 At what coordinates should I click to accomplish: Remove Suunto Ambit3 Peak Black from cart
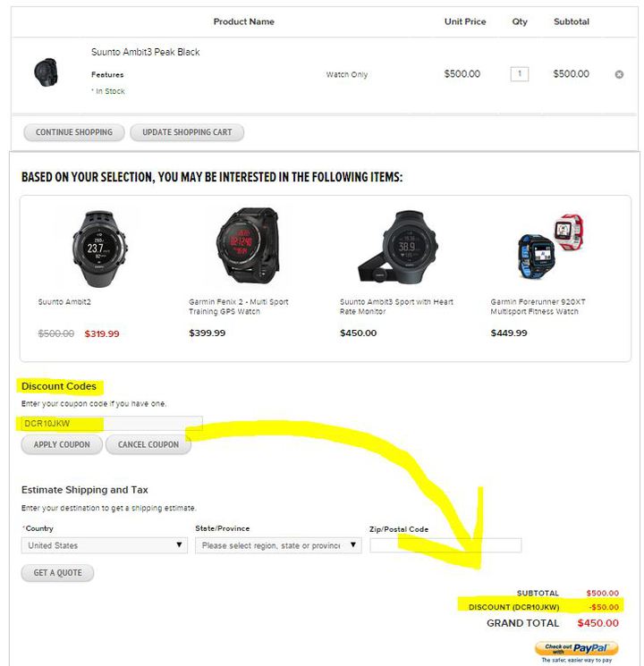pyautogui.click(x=619, y=74)
